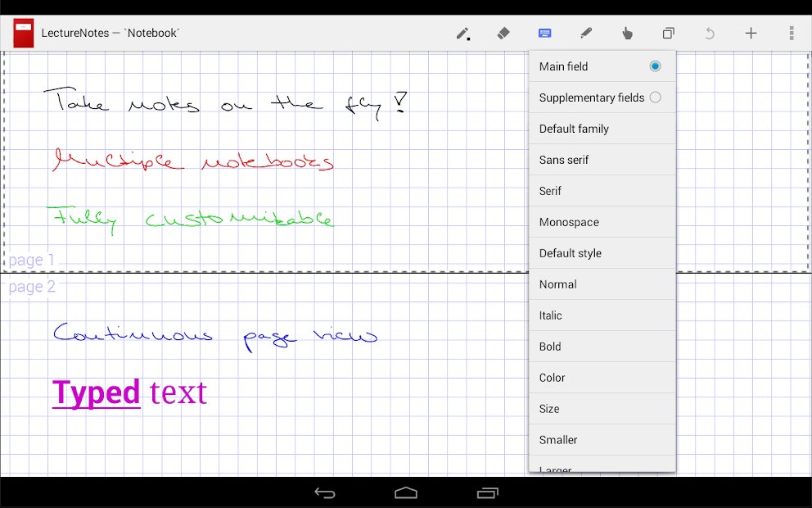Viewport: 812px width, 508px height.
Task: Open the Color option in the menu
Action: tap(552, 378)
